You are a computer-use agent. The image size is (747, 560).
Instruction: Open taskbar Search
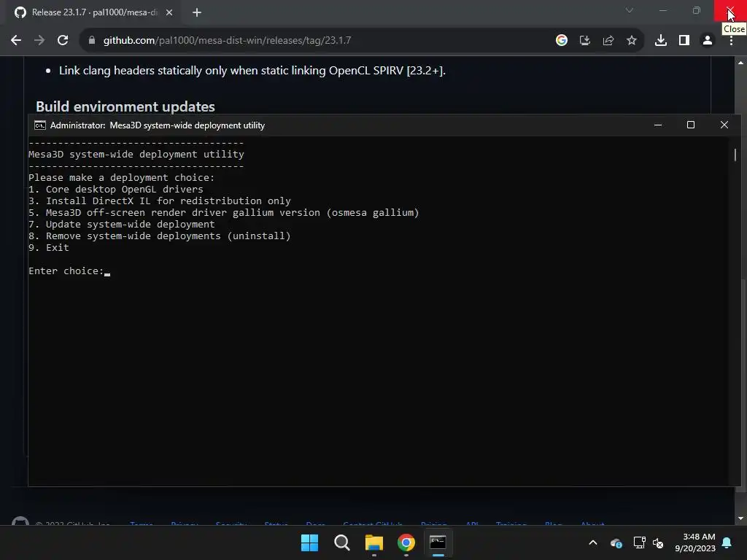pyautogui.click(x=342, y=542)
